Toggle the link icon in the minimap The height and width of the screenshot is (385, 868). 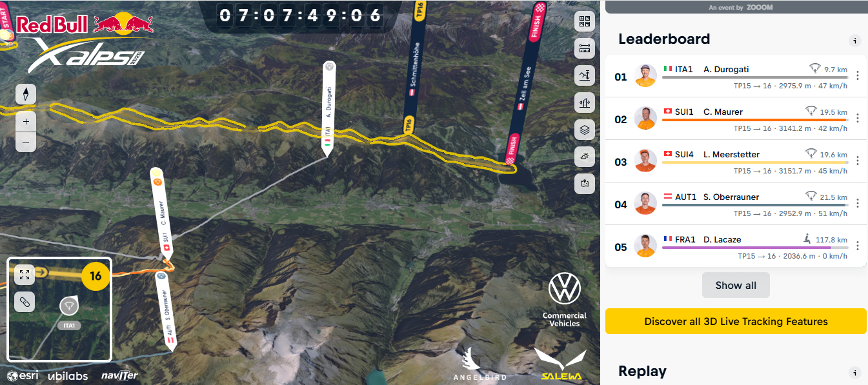tap(25, 302)
